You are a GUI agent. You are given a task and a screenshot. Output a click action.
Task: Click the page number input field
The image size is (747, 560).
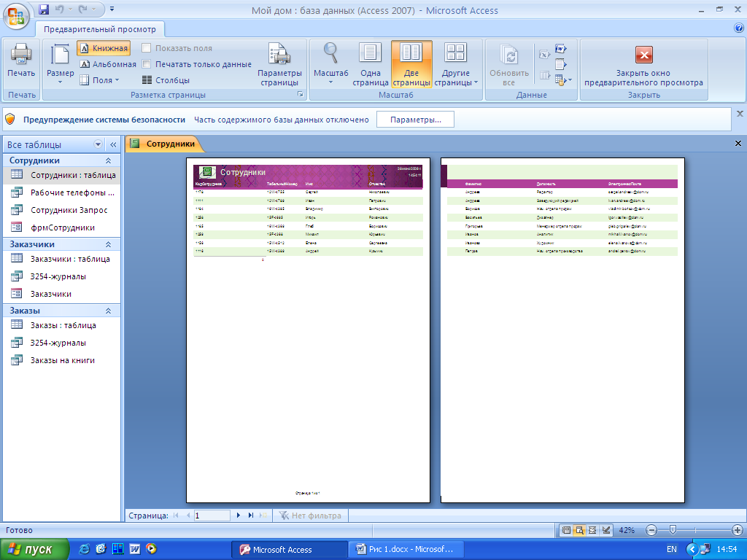click(x=212, y=516)
